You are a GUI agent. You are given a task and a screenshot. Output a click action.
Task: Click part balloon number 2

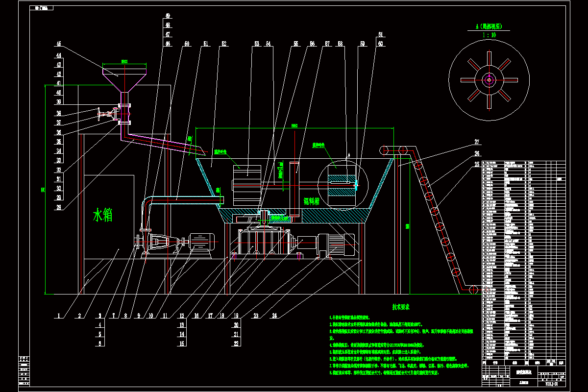click(78, 316)
